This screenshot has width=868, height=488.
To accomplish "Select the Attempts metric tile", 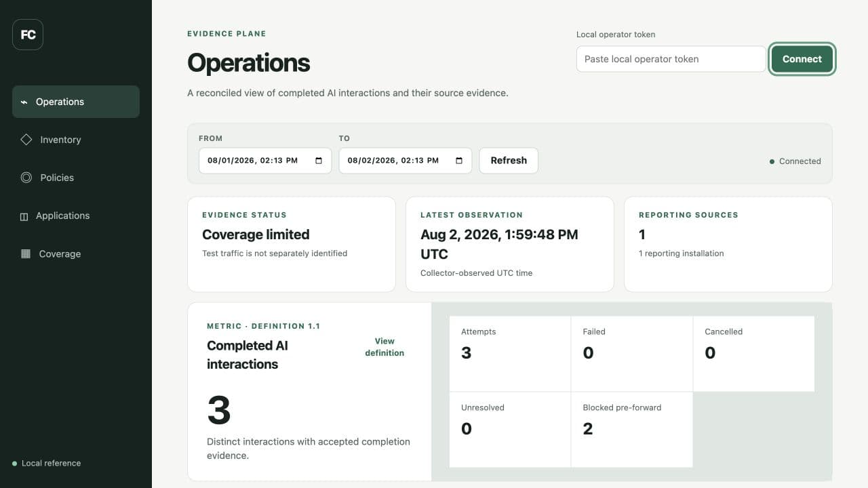I will pos(510,354).
